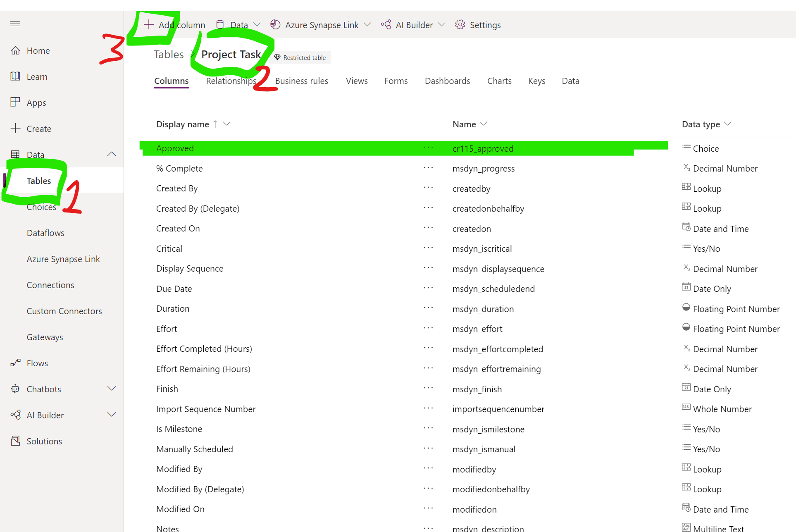This screenshot has width=796, height=532.
Task: Click the Apps grid icon
Action: pos(15,102)
